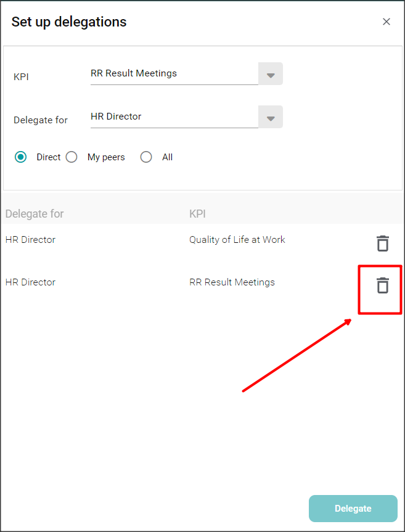Click HR Director in the second list row
Screen dimensions: 405x532
pos(30,282)
